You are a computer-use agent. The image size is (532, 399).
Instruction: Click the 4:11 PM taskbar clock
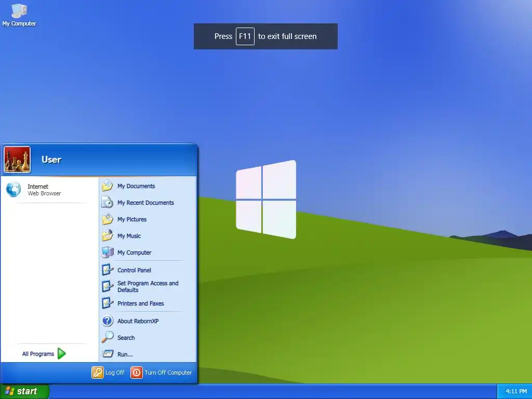click(x=516, y=391)
